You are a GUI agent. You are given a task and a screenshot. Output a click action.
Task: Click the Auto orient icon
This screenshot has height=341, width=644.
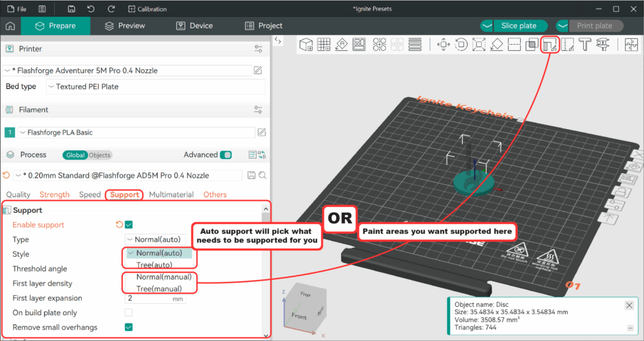341,45
